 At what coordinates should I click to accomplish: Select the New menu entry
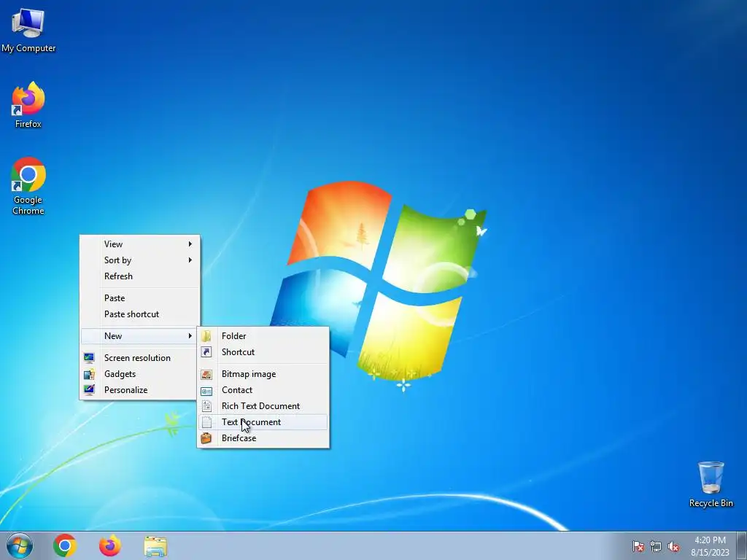click(139, 336)
